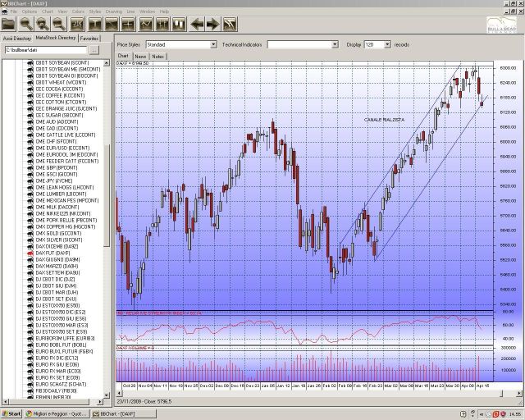Open the Drawing menu

click(x=114, y=11)
